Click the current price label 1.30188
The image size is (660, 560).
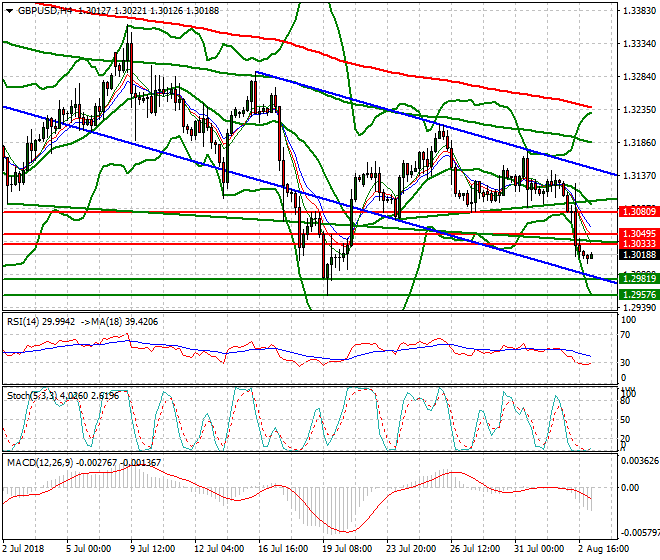pos(639,255)
